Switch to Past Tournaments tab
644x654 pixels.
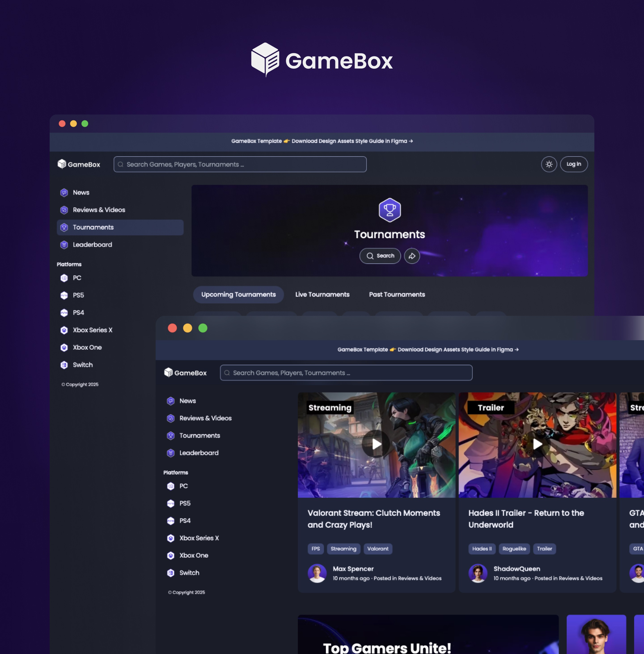pos(397,294)
